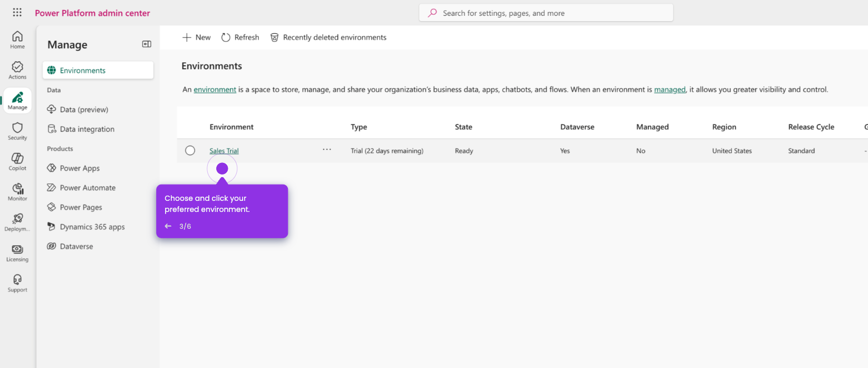Open Licensing in the left rail

[17, 253]
